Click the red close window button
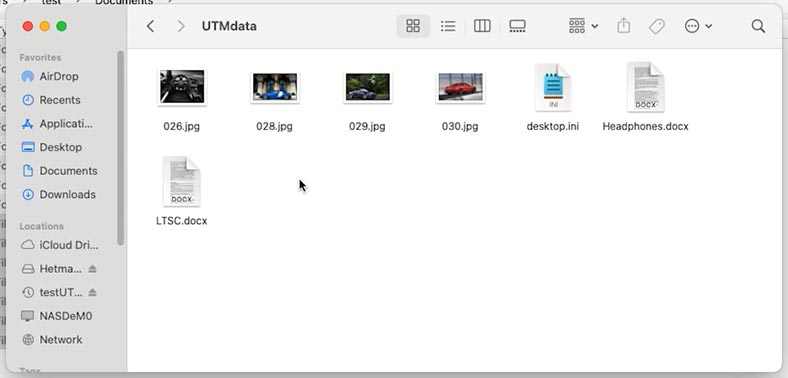The image size is (788, 378). [28, 26]
